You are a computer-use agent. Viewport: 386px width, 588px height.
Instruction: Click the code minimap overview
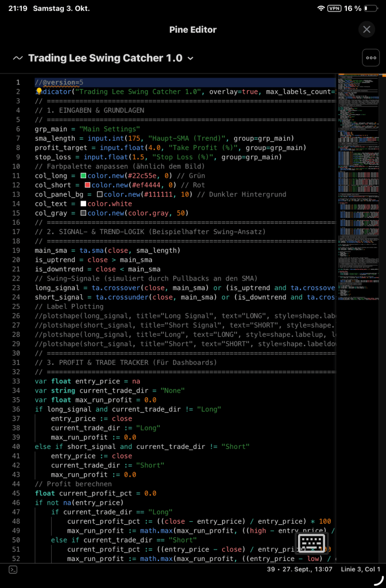[x=358, y=187]
